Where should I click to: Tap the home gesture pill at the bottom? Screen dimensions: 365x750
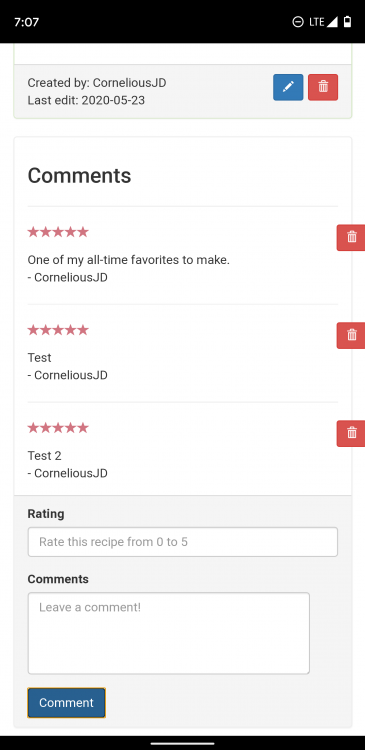coord(182,743)
